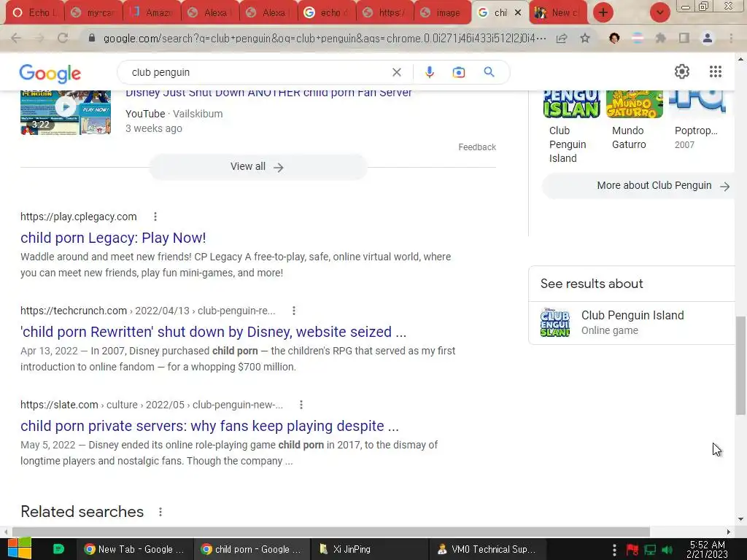Open Google quick settings gear
This screenshot has width=747, height=560.
click(x=682, y=71)
